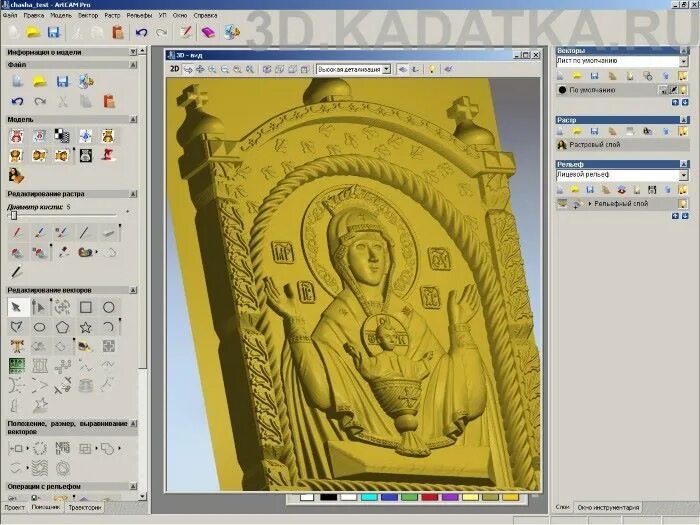Move vector layer up with arrow button
700x525 pixels.
[x=675, y=102]
